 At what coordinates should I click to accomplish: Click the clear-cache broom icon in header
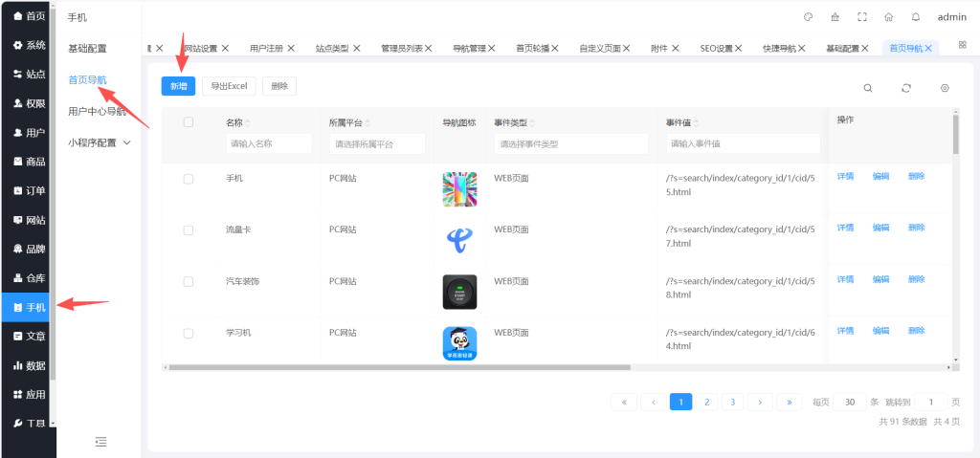(x=835, y=17)
